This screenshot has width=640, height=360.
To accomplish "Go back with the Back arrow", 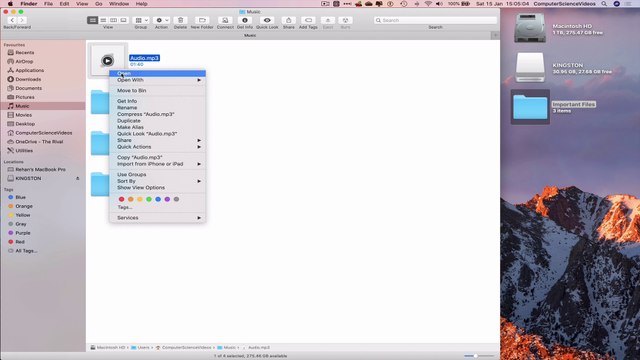I will [x=12, y=20].
